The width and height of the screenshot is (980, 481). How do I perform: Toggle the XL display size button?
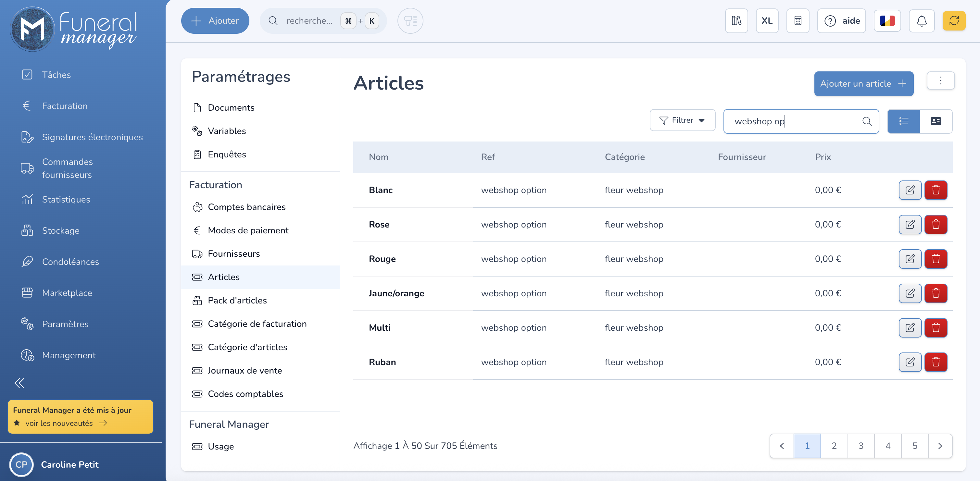tap(767, 21)
